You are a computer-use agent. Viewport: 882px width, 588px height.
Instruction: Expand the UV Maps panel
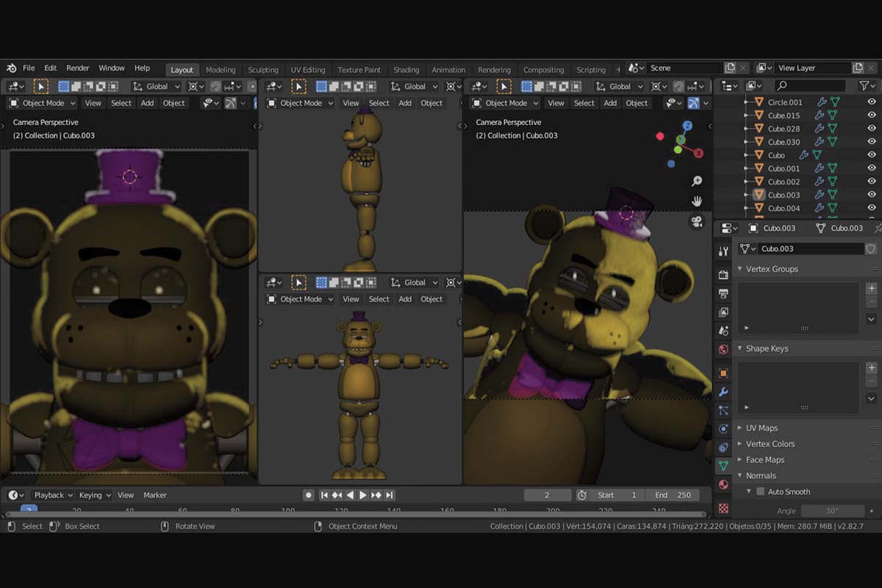tap(761, 428)
